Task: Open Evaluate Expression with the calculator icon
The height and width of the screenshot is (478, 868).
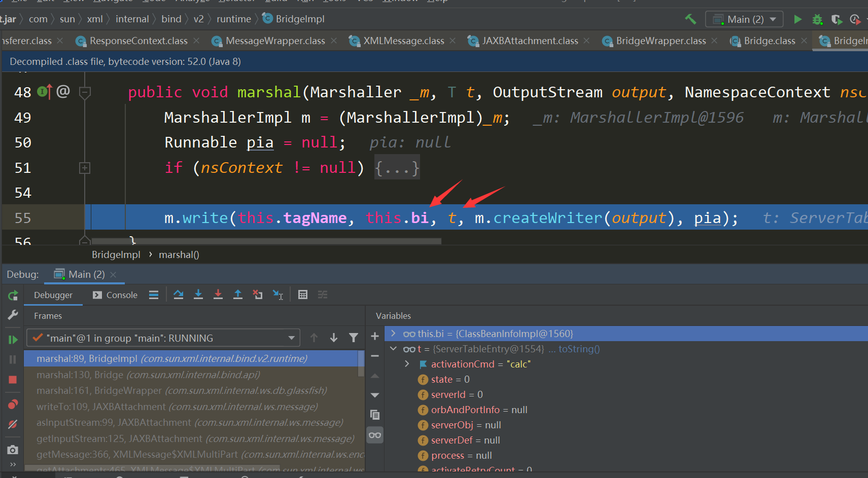Action: click(303, 294)
